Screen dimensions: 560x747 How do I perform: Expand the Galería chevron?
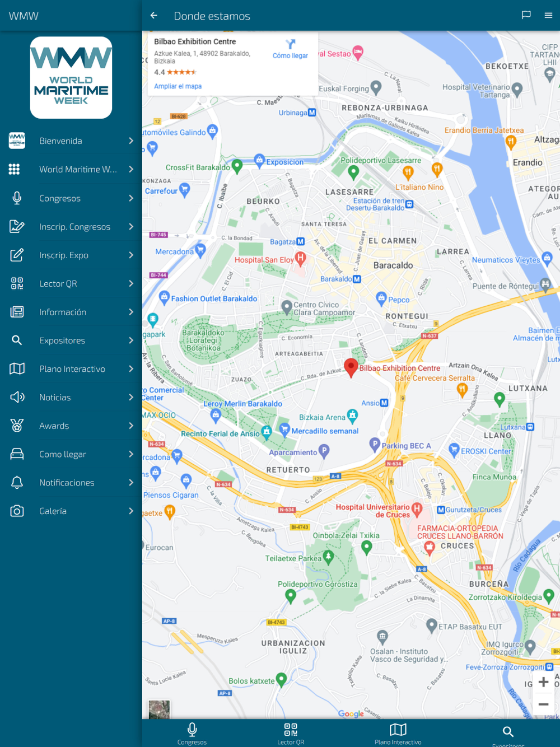(x=131, y=511)
